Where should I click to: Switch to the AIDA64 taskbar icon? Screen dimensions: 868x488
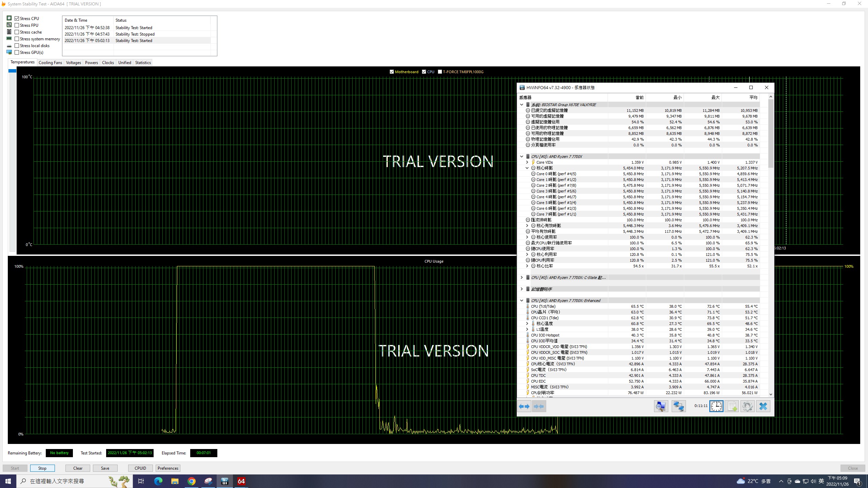pos(241,481)
